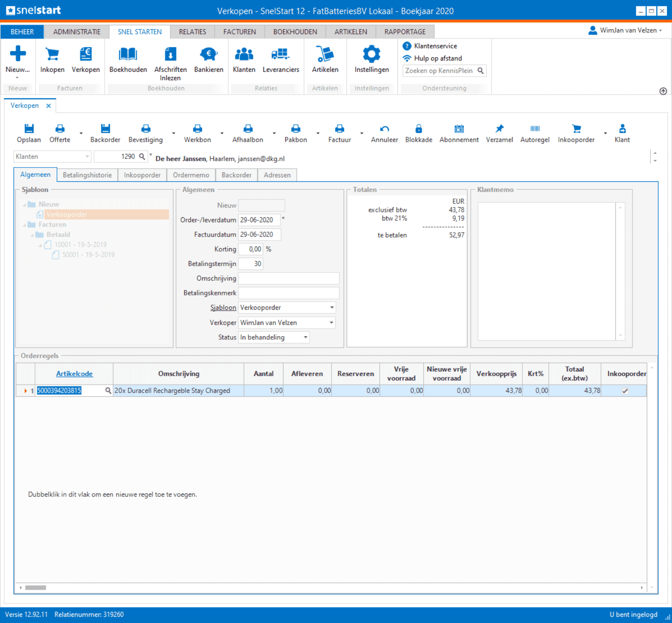Print an Offerte
The height and width of the screenshot is (623, 672).
[x=60, y=129]
